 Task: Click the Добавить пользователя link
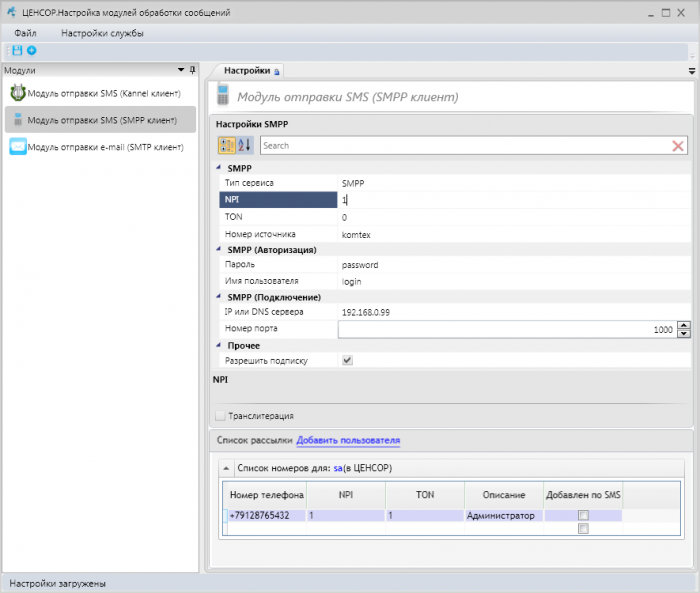(x=348, y=440)
